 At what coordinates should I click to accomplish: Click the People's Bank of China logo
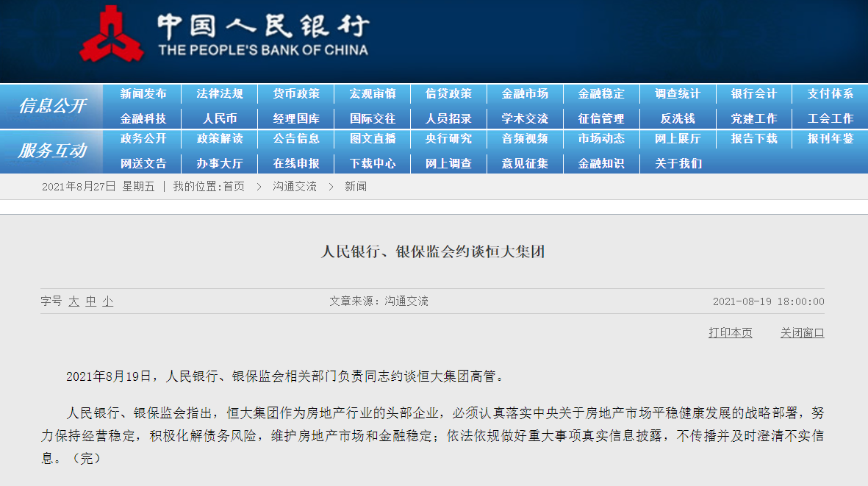point(223,35)
